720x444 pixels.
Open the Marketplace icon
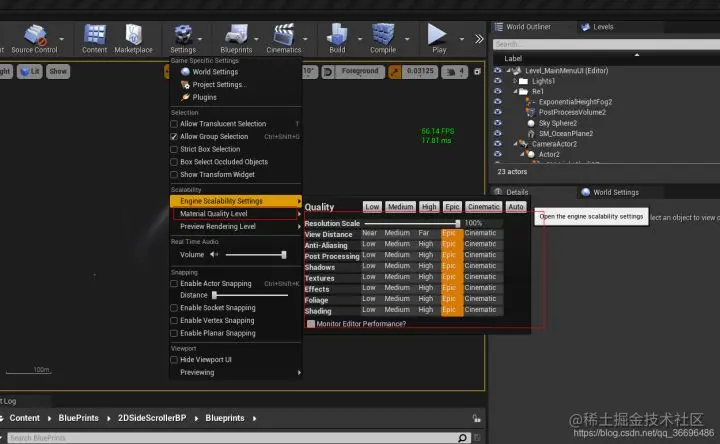[133, 39]
